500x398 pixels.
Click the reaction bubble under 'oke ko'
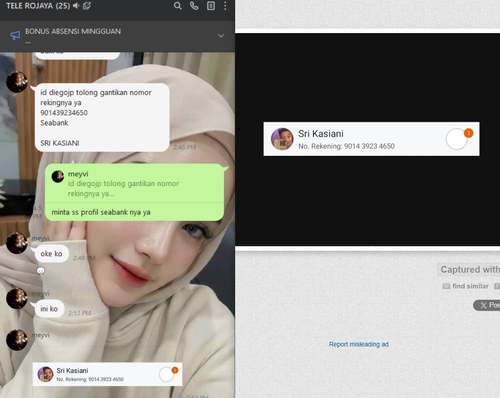41,271
